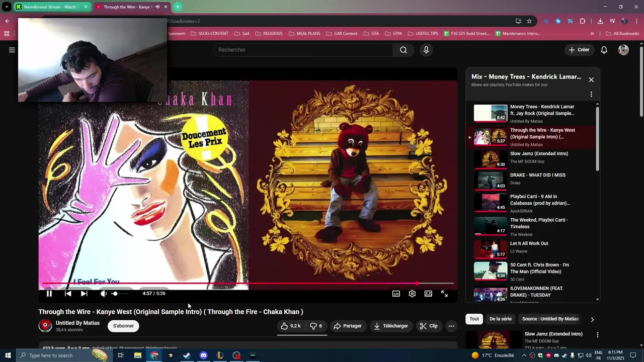Mute tab via its speaker icon

pos(157,7)
